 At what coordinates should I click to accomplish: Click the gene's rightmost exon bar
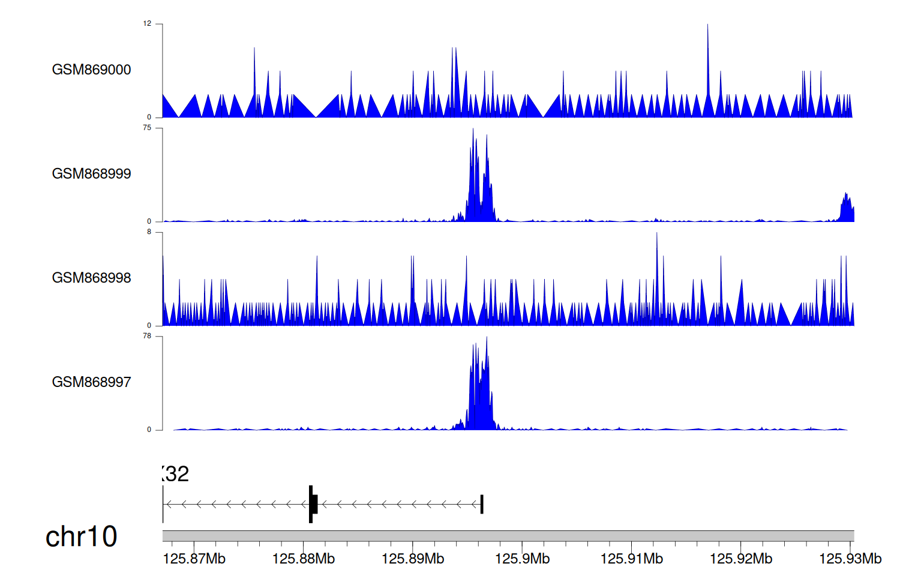click(x=482, y=505)
